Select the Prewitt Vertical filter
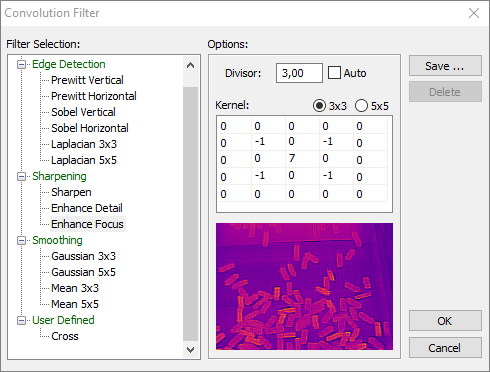The height and width of the screenshot is (372, 490). (87, 80)
